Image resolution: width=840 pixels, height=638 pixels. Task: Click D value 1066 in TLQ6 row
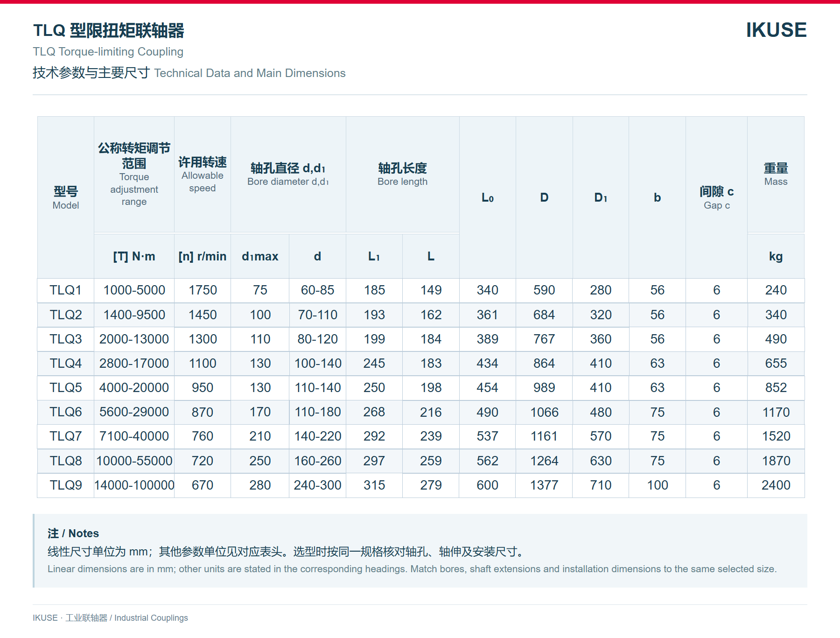click(544, 413)
